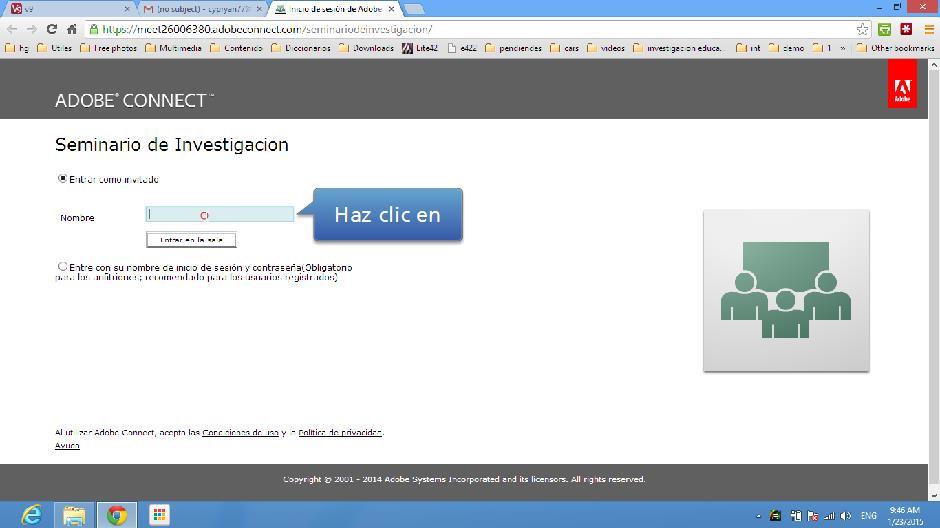
Task: Reload the page with the refresh icon
Action: [52, 29]
